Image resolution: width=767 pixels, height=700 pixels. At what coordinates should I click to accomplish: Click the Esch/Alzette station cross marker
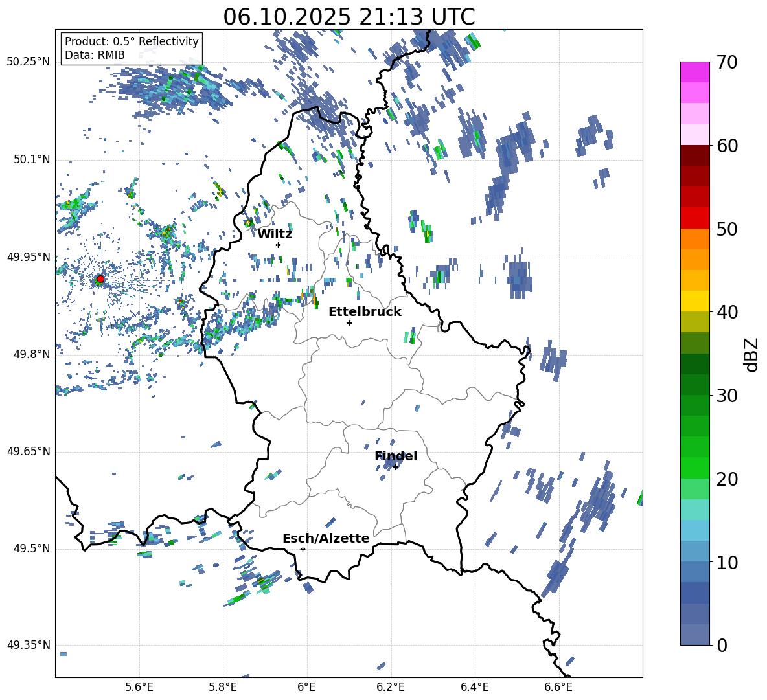[x=303, y=549]
